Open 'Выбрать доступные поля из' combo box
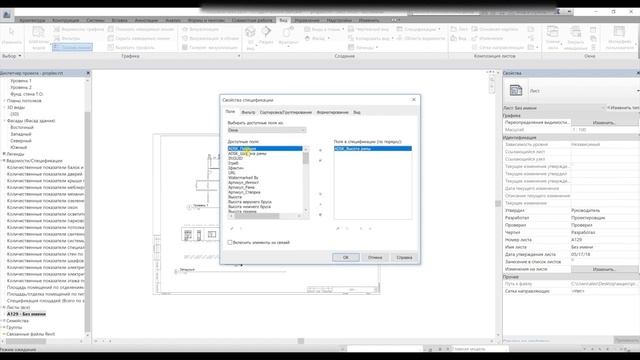The image size is (640, 360). 267,130
